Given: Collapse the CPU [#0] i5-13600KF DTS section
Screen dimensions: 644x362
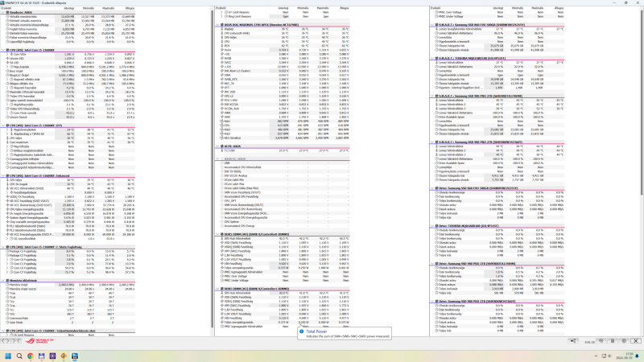Looking at the screenshot, I should tap(3, 125).
